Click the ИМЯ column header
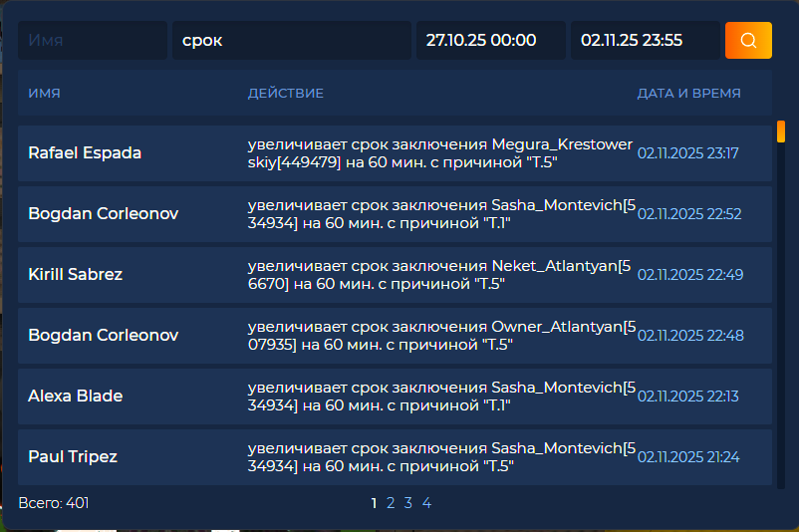 (x=45, y=94)
